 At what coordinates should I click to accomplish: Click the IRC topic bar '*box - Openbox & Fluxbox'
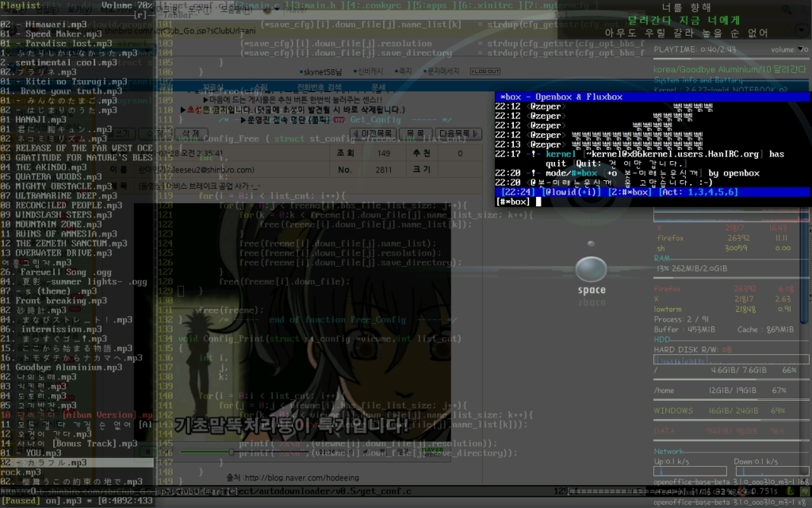[652, 97]
